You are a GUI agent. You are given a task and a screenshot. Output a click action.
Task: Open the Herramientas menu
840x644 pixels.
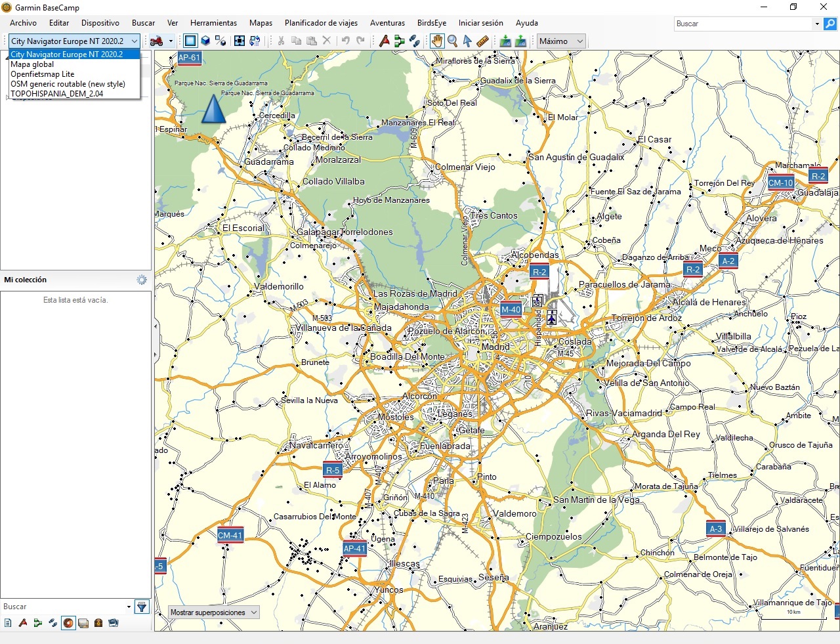pyautogui.click(x=213, y=23)
